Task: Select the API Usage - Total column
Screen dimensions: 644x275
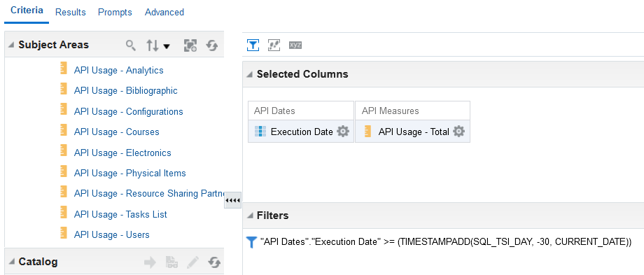Action: [414, 132]
